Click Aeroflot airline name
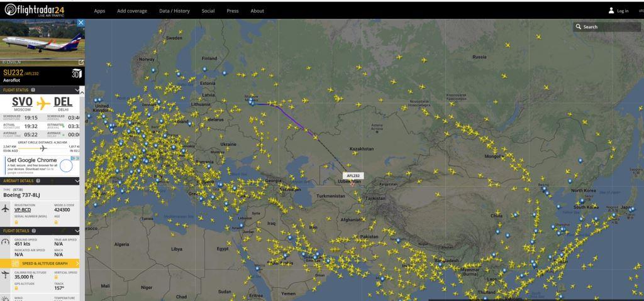644x301 pixels. click(x=11, y=80)
